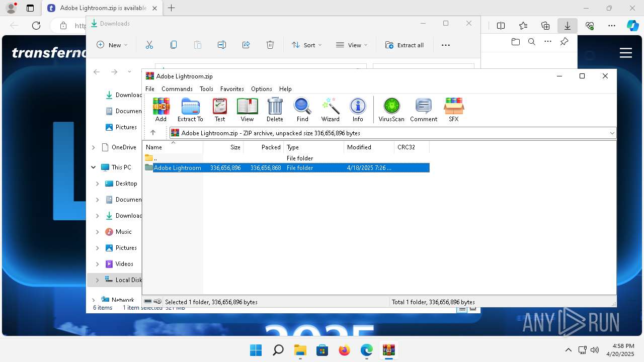Expand the Music folder node
Viewport: 644px width, 362px height.
98,232
